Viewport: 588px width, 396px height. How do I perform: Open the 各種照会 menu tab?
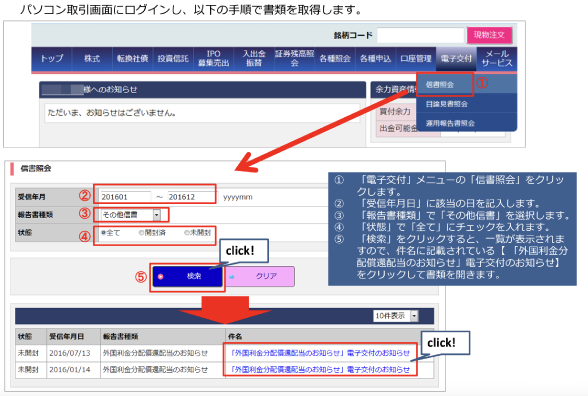335,58
